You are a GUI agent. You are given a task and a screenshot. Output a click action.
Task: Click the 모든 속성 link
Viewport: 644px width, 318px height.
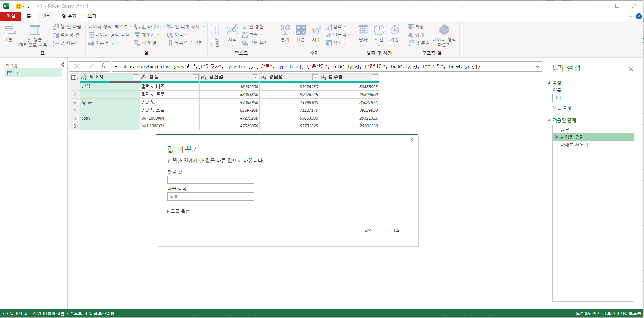point(562,108)
